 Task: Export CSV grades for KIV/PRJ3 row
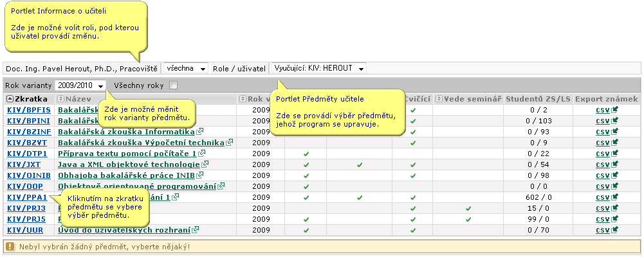[607, 208]
